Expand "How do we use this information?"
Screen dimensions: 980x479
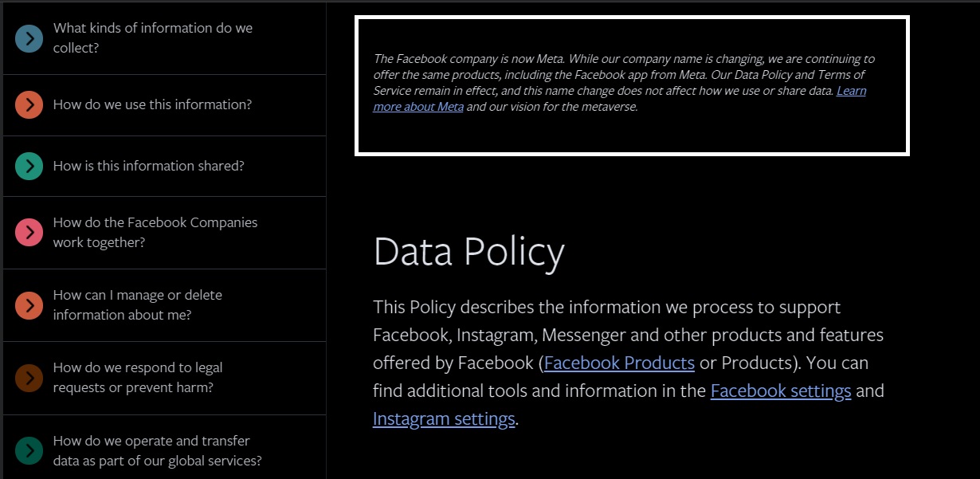pyautogui.click(x=151, y=104)
